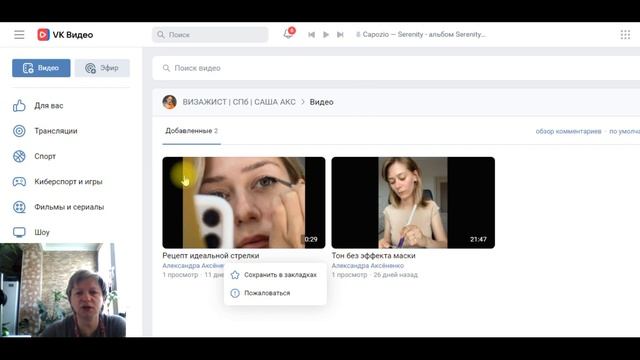The image size is (640, 360).
Task: Click the community avatar
Action: (169, 102)
